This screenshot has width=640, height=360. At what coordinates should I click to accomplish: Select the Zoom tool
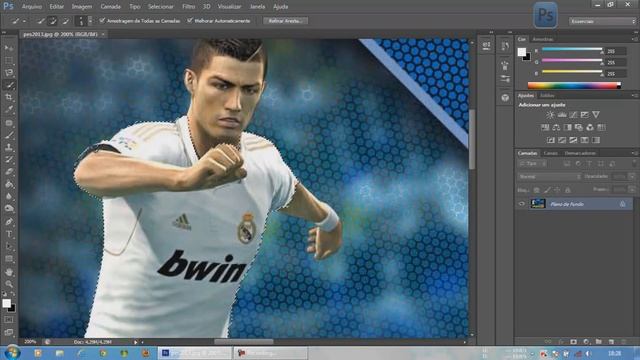(9, 284)
